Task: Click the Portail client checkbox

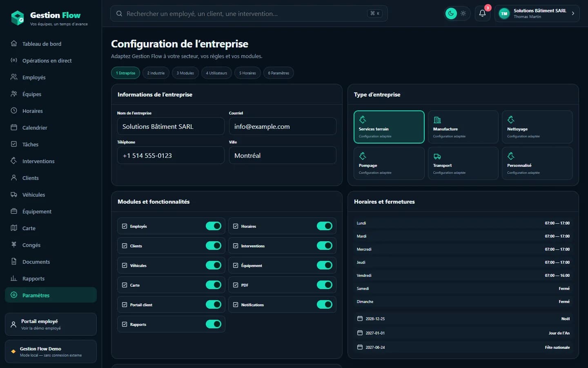Action: (125, 305)
